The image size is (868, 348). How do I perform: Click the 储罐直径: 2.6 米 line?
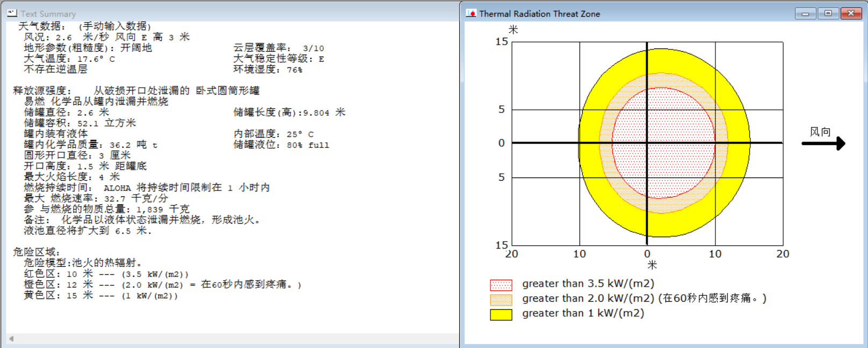point(66,112)
